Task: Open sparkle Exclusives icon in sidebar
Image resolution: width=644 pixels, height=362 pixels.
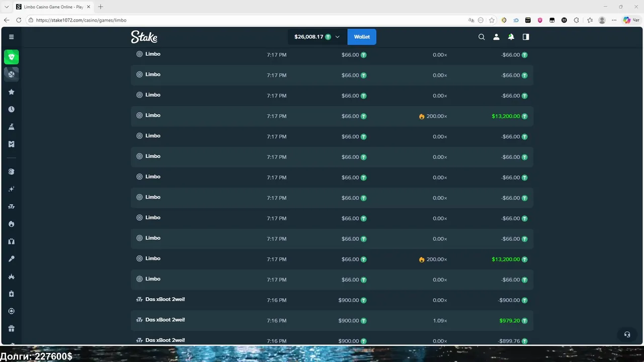Action: coord(12,189)
